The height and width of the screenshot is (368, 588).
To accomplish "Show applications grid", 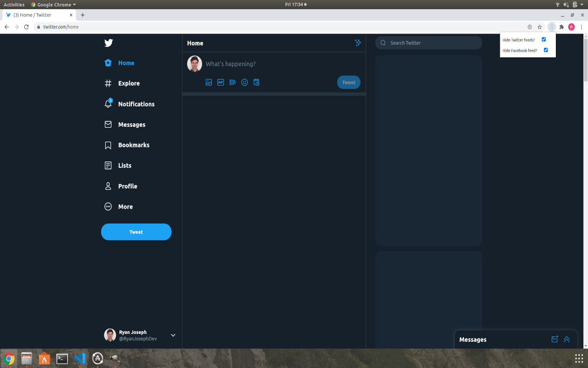I will (x=579, y=358).
